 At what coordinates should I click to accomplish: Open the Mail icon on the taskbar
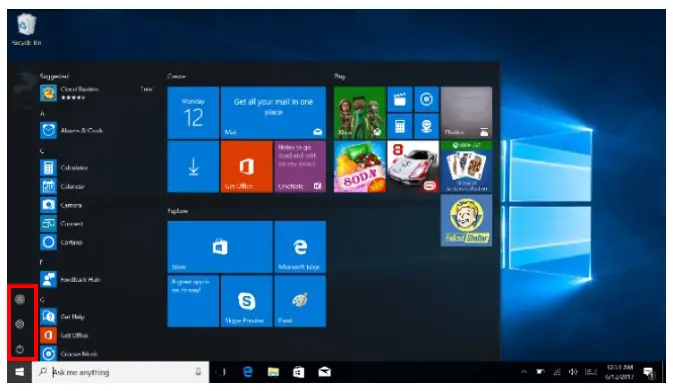324,372
